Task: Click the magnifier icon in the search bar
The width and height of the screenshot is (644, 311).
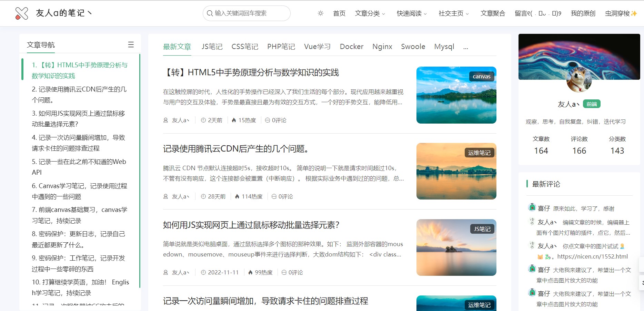Action: click(x=210, y=13)
